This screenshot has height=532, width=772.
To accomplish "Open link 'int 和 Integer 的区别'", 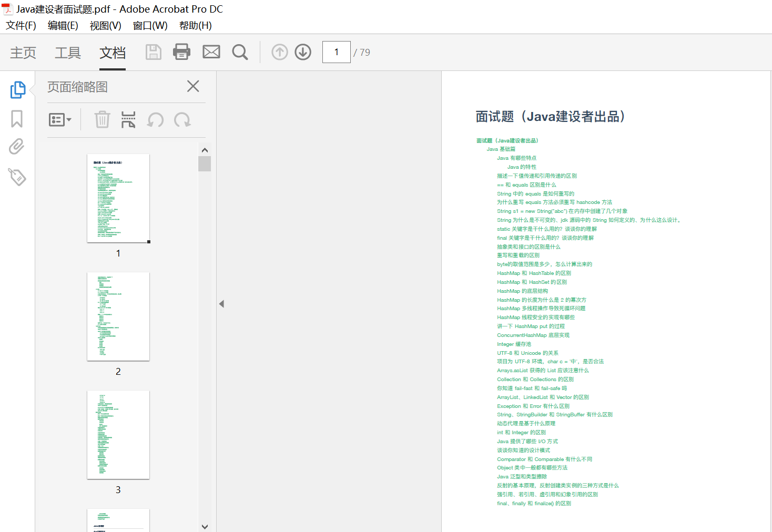I will coord(522,433).
